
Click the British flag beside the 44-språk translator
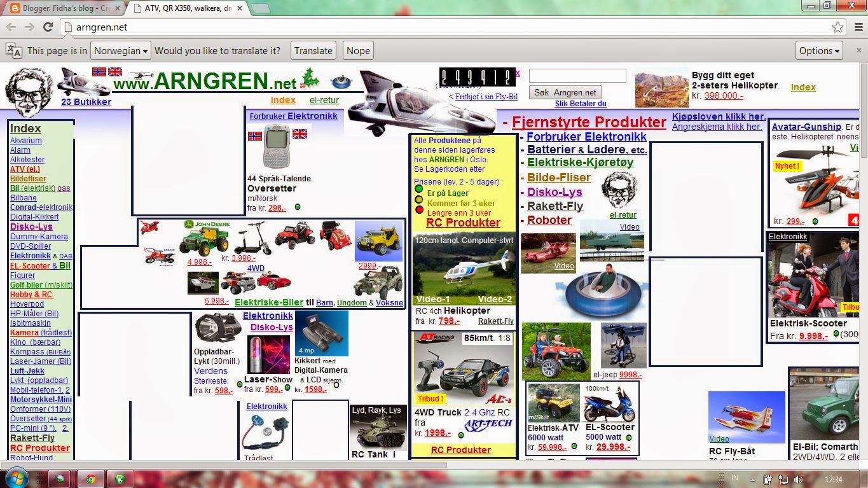point(299,134)
